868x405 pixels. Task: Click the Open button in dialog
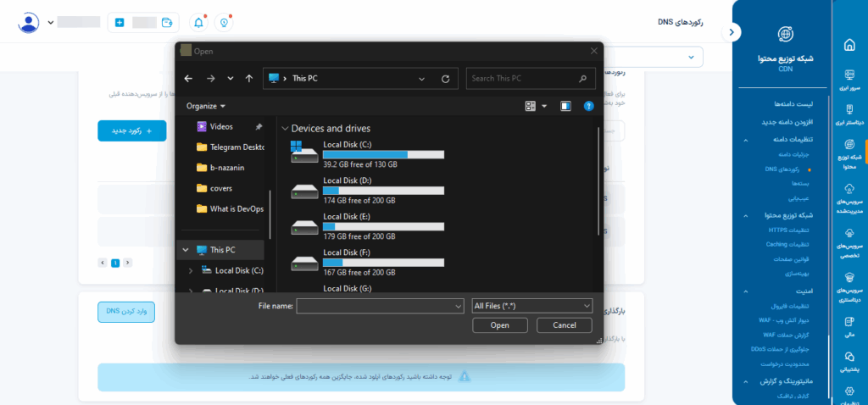click(x=499, y=325)
